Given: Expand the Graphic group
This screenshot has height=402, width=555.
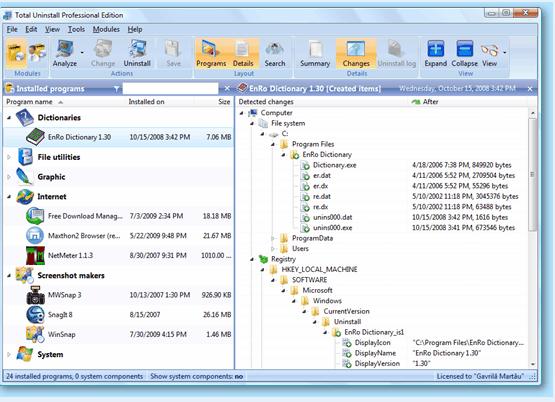Looking at the screenshot, I should click(x=9, y=177).
